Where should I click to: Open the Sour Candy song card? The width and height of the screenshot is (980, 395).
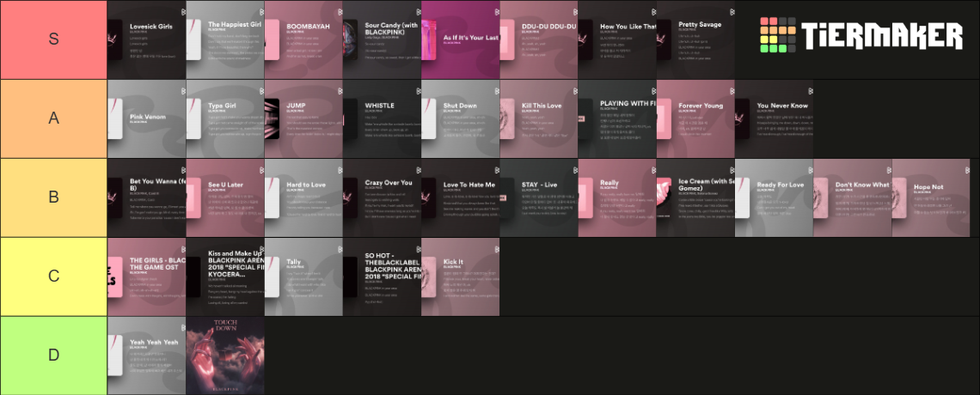(x=383, y=39)
